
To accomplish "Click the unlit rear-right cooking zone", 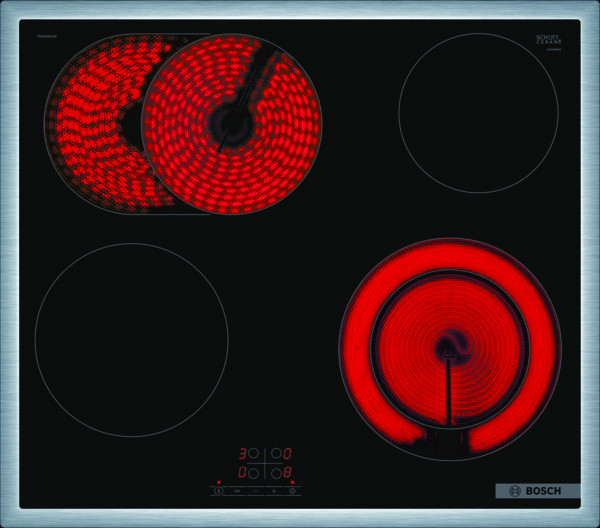I will [478, 112].
